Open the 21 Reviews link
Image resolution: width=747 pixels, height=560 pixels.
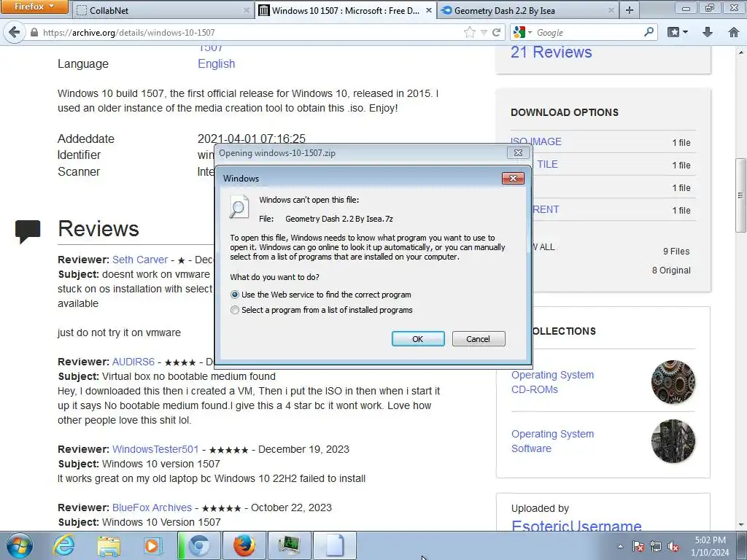551,52
